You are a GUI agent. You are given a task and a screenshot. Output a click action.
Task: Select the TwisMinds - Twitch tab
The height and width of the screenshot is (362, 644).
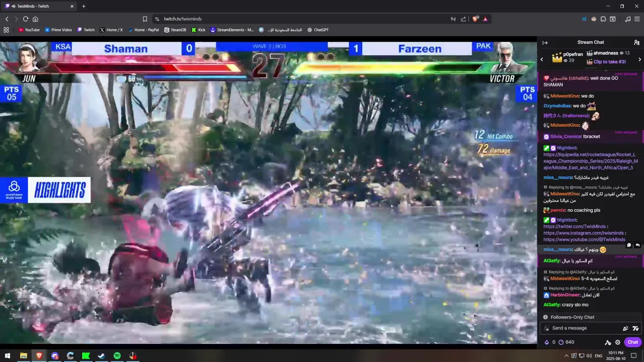pyautogui.click(x=39, y=7)
